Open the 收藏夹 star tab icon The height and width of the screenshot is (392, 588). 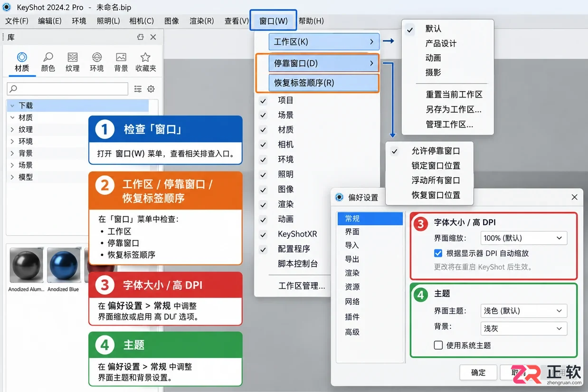click(145, 57)
